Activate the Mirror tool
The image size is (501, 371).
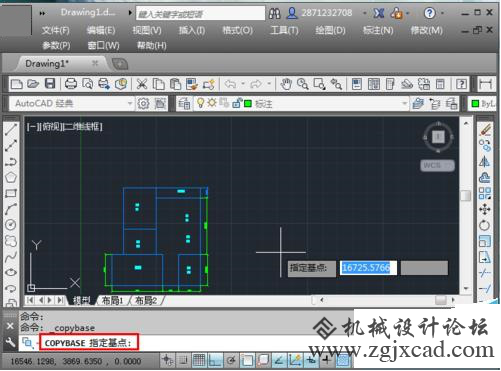(x=485, y=162)
